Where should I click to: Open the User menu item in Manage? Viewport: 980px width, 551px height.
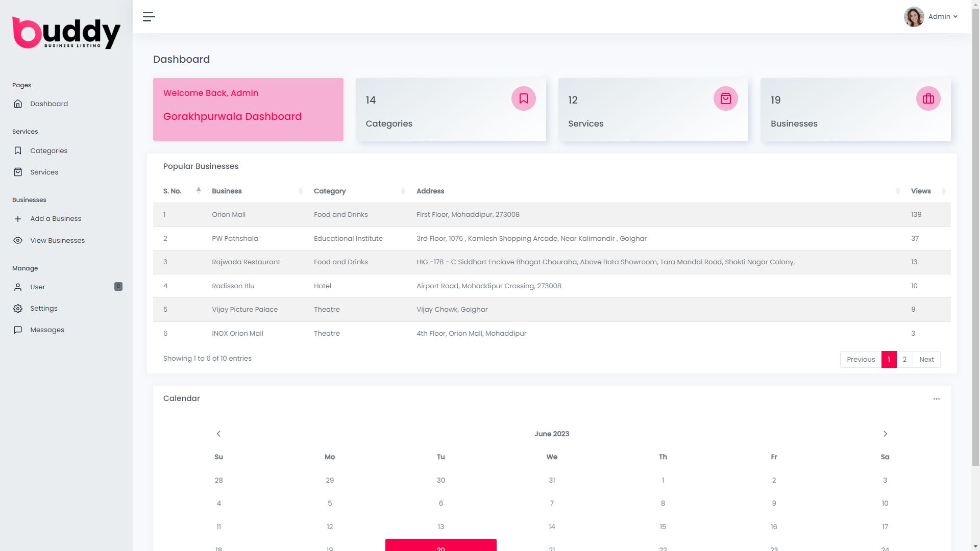click(x=38, y=287)
